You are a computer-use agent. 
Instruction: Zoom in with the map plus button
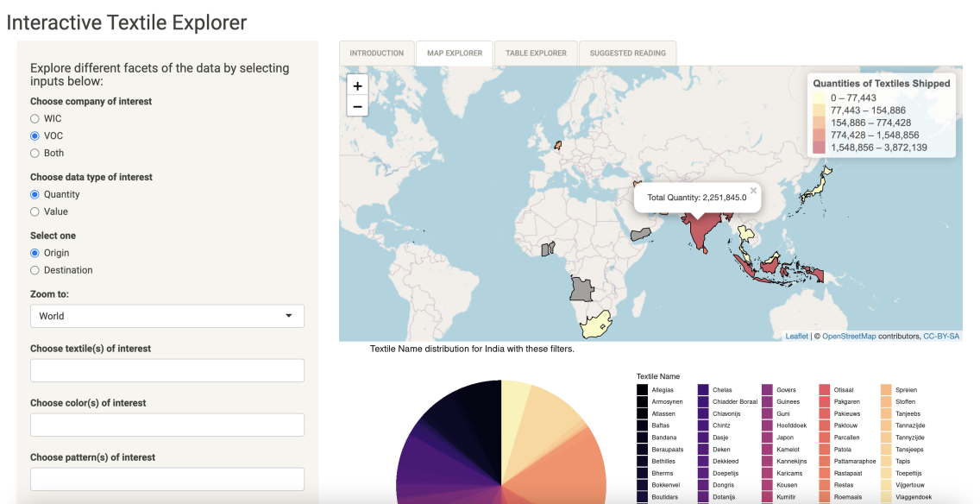tap(357, 85)
